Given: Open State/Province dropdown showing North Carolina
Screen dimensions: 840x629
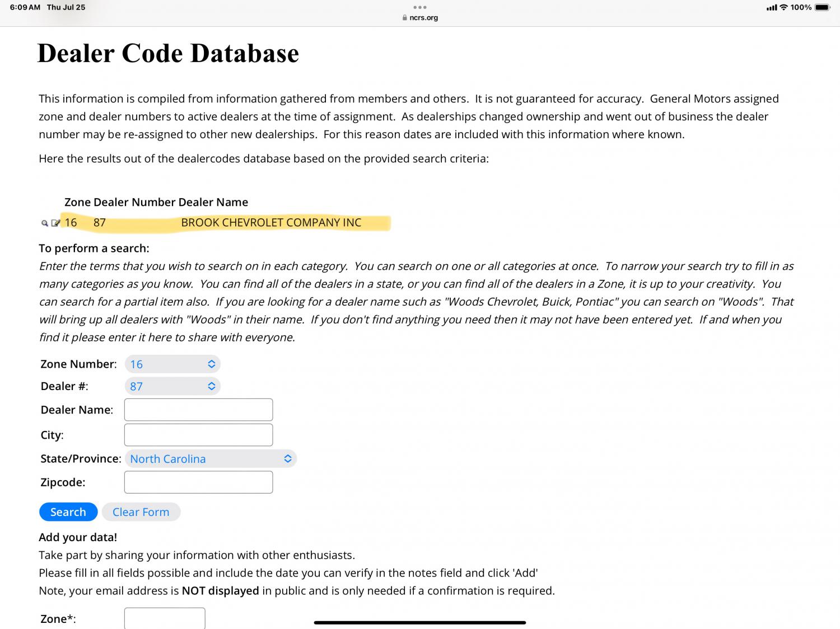Looking at the screenshot, I should (x=211, y=459).
